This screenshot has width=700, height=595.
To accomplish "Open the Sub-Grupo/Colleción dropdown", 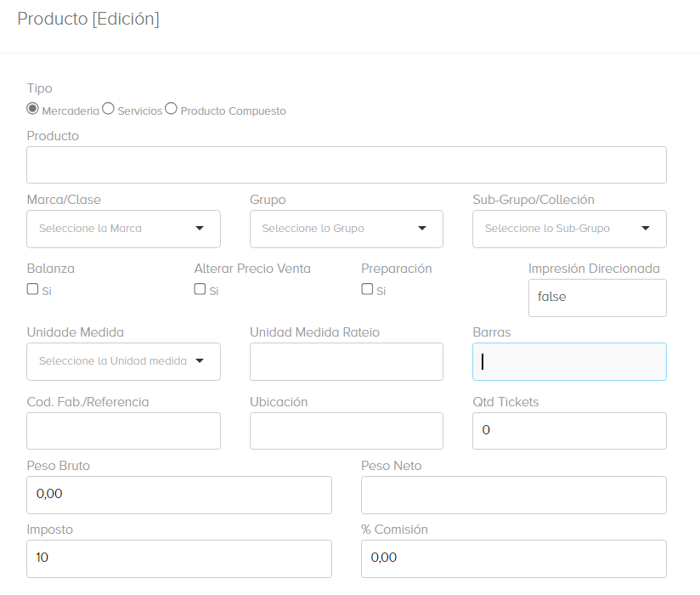I will [x=569, y=229].
